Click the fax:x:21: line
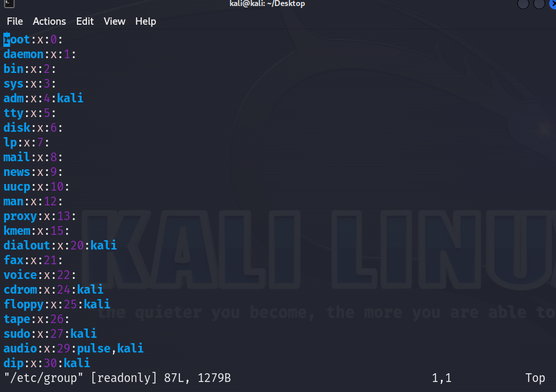Viewport: 556px width, 392px height. point(33,260)
